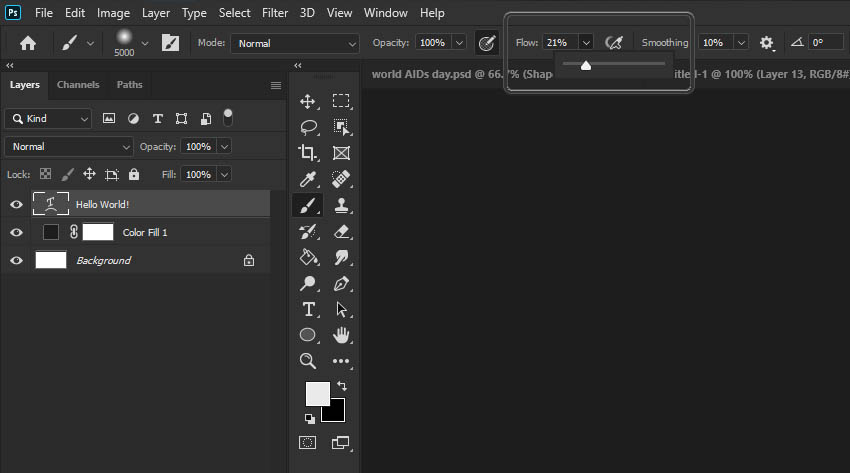Reset default foreground and background colors
This screenshot has width=850, height=473.
(x=310, y=419)
